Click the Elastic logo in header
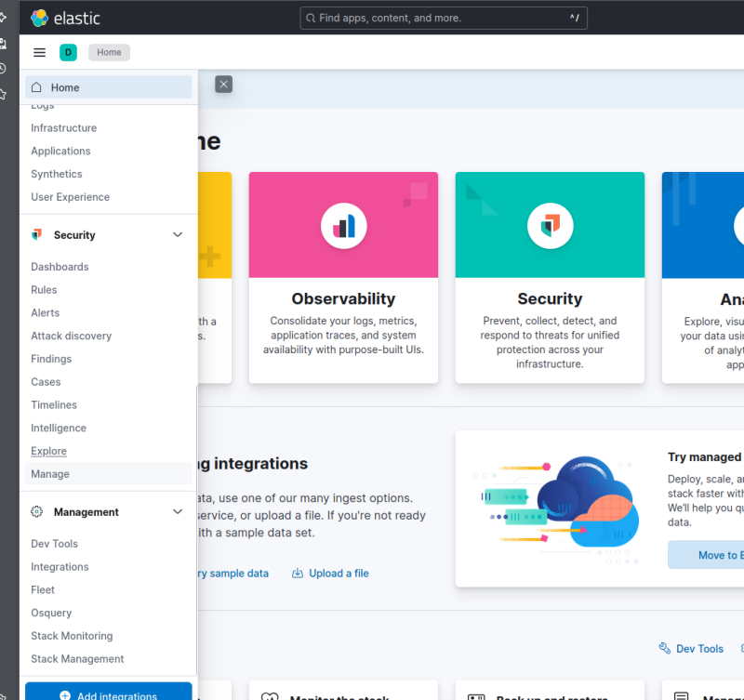 [65, 18]
